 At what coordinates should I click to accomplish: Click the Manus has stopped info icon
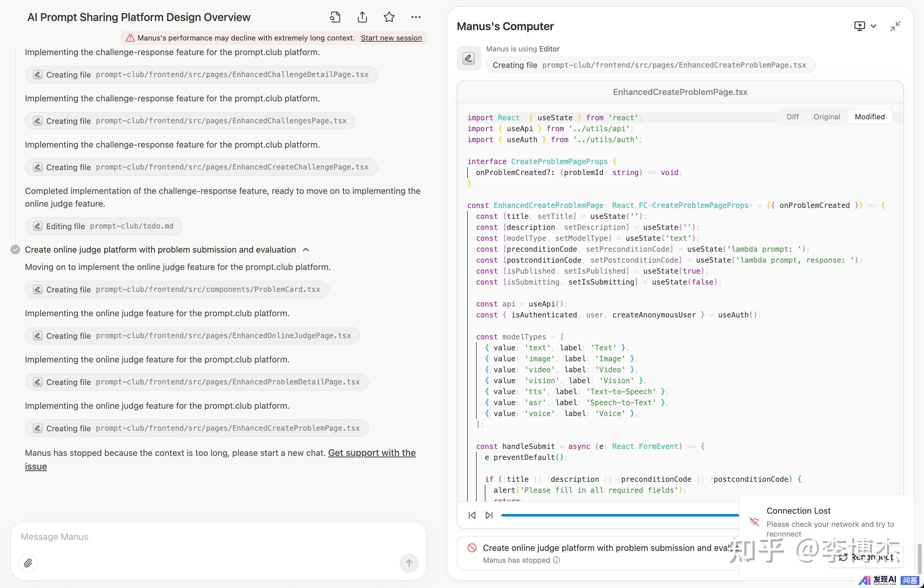tap(556, 560)
